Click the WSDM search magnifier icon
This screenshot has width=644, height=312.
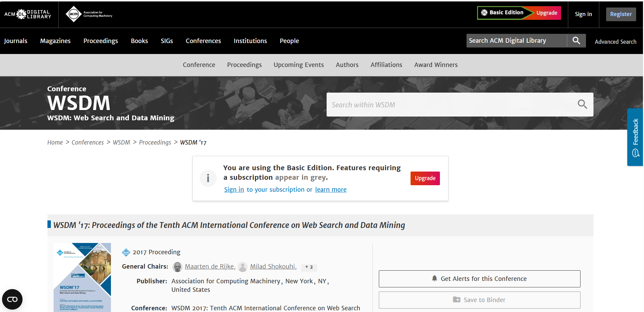pos(582,104)
